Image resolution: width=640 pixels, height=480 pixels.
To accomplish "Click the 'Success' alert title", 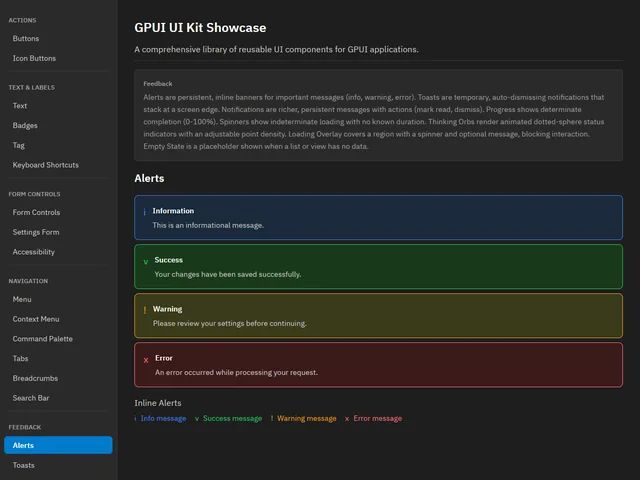I will tap(169, 260).
